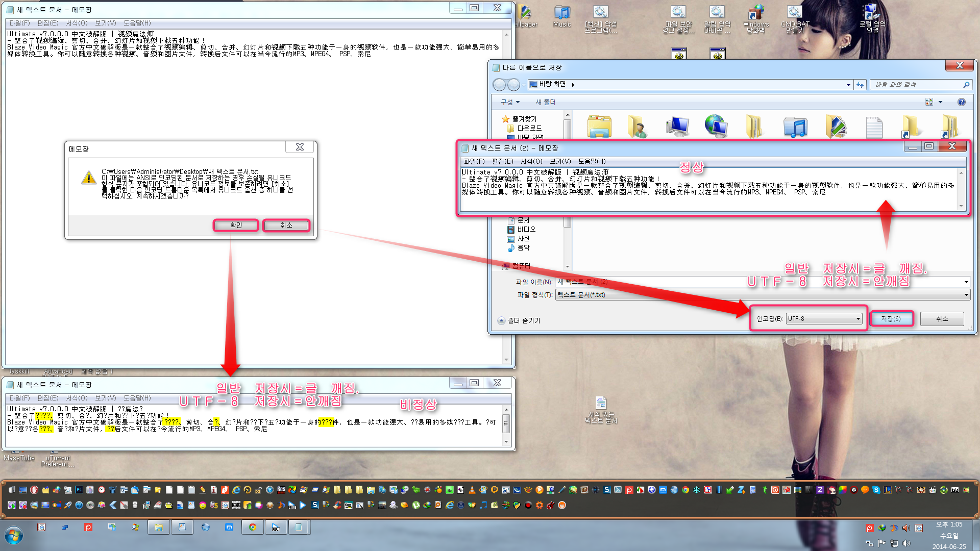Click the 바탕 화면 검색 search box
This screenshot has height=551, width=980.
920,85
